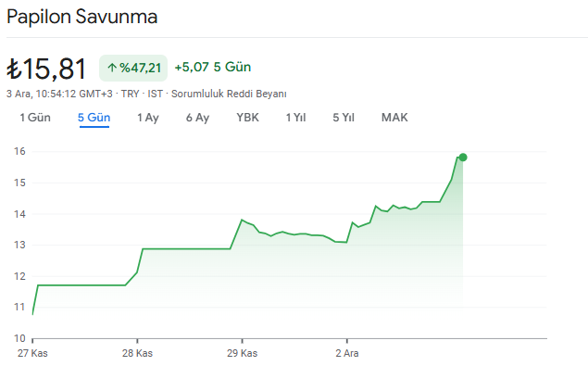The height and width of the screenshot is (366, 588).
Task: Click the 29 Kas axis marker
Action: (x=242, y=353)
